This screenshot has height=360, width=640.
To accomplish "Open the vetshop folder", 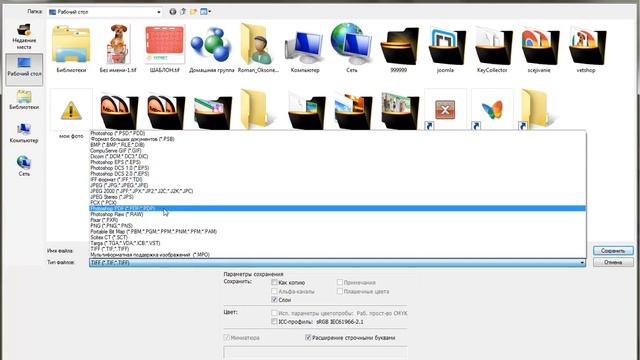I will pos(586,49).
